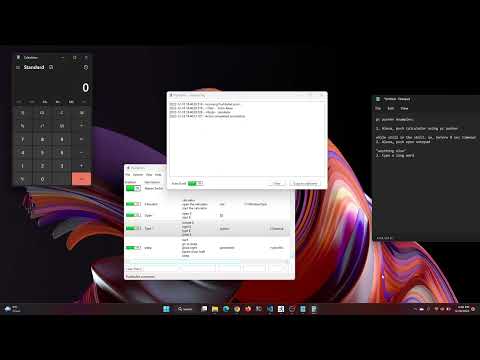Click the Calculator divide key
The width and height of the screenshot is (480, 360).
click(81, 126)
